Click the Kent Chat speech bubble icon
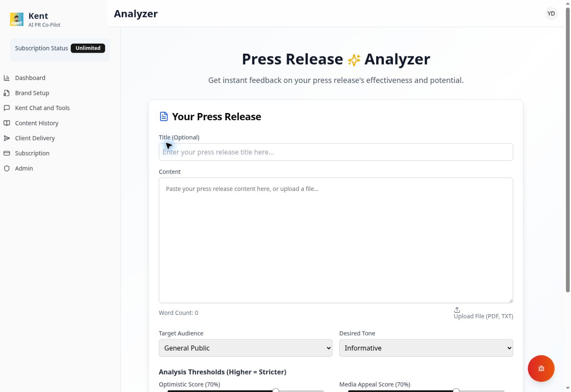This screenshot has height=392, width=571. tap(7, 108)
